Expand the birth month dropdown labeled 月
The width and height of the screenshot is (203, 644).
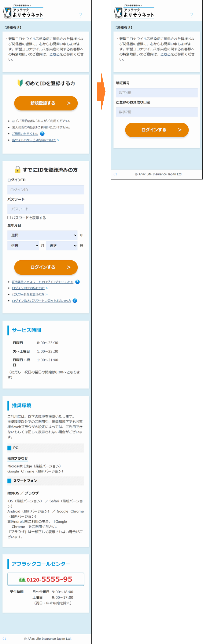(23, 246)
